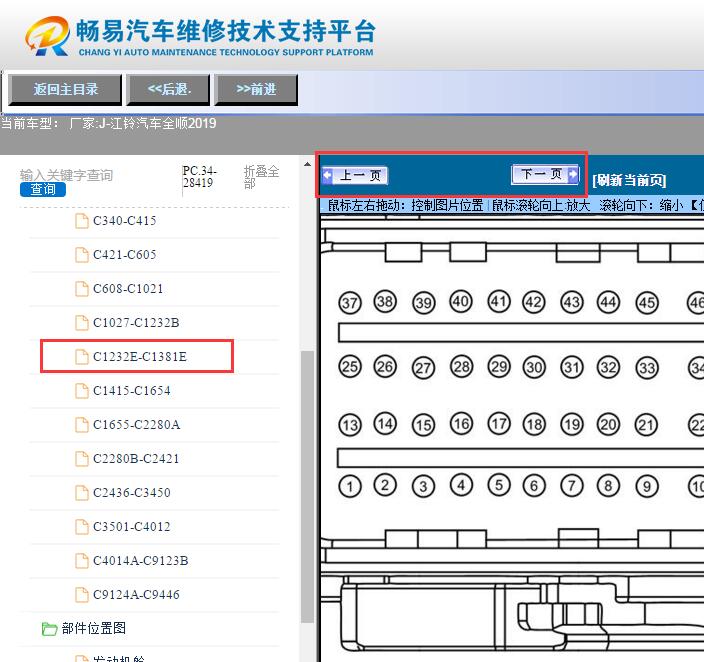Go back with the <<后退 button
The width and height of the screenshot is (704, 662).
168,89
